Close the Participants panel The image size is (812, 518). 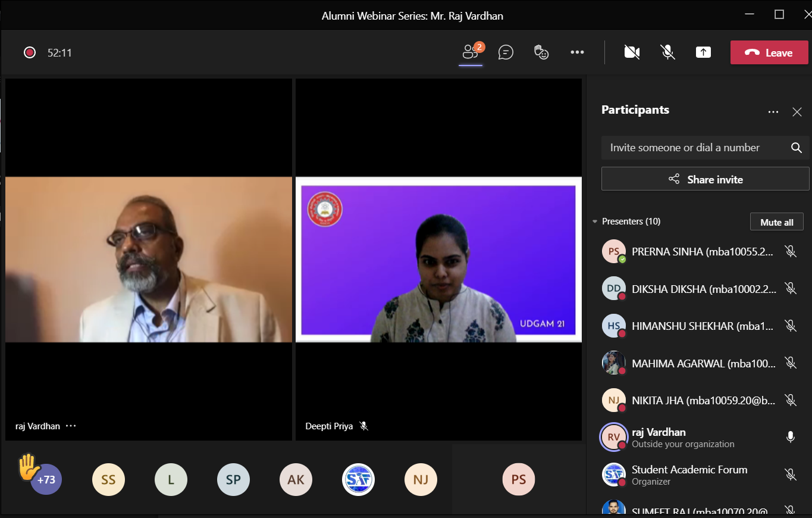point(797,112)
